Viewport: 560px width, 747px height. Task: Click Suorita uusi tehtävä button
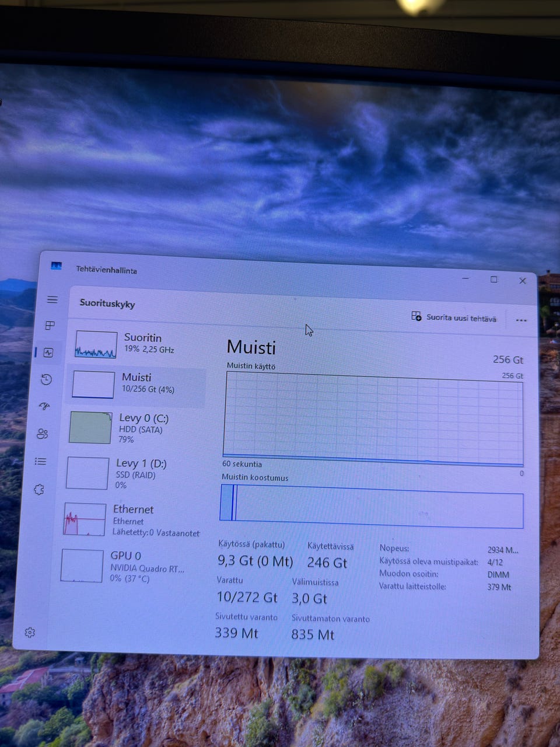click(454, 317)
